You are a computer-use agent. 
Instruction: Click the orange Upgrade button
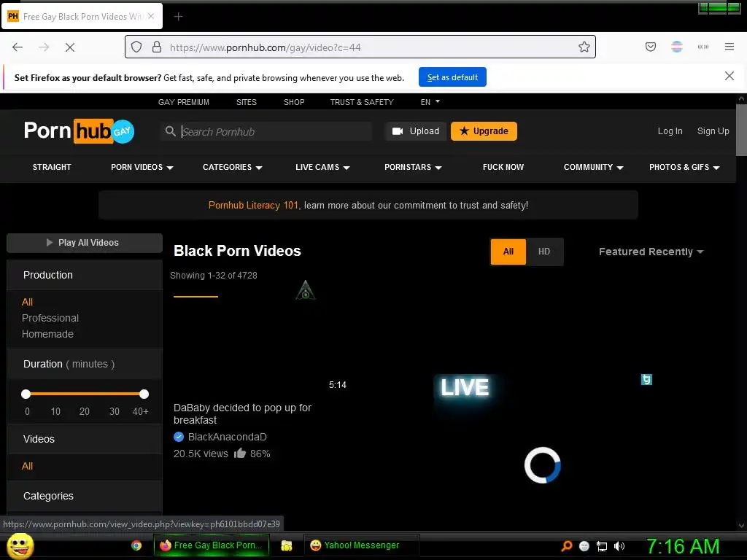(484, 131)
